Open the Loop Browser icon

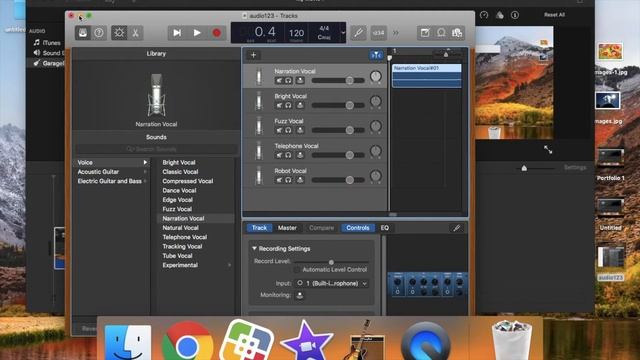[441, 33]
